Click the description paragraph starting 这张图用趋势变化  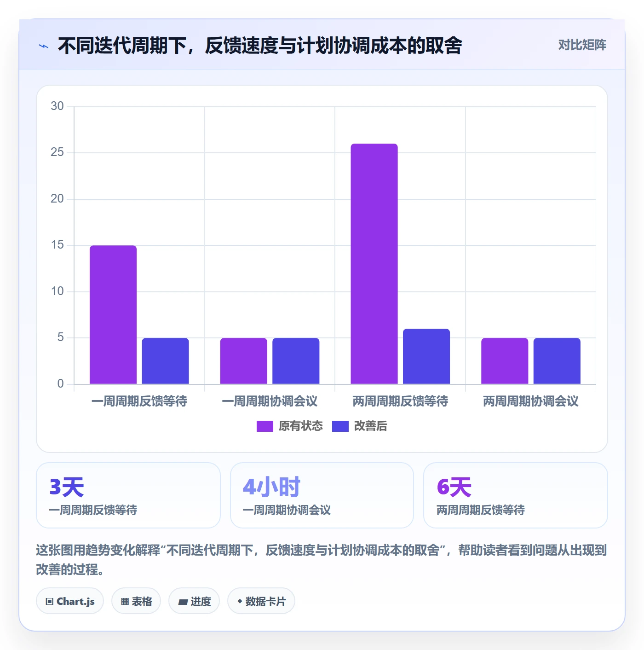321,560
